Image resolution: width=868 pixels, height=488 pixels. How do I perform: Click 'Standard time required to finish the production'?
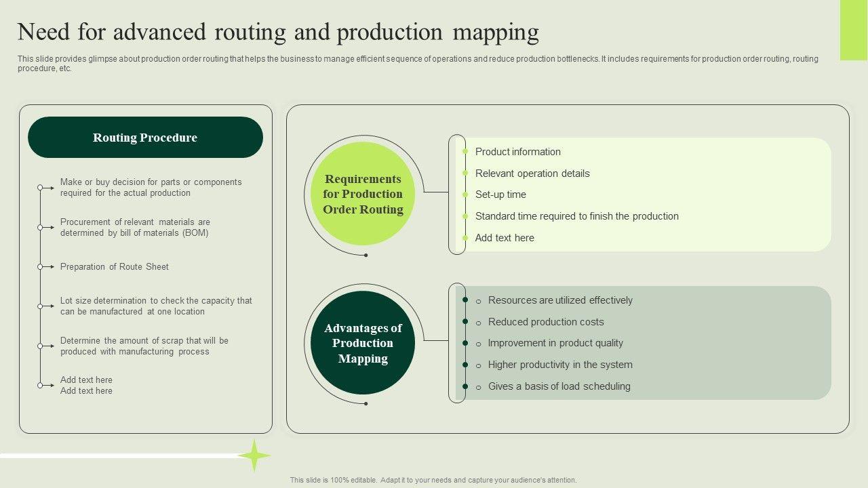point(576,216)
